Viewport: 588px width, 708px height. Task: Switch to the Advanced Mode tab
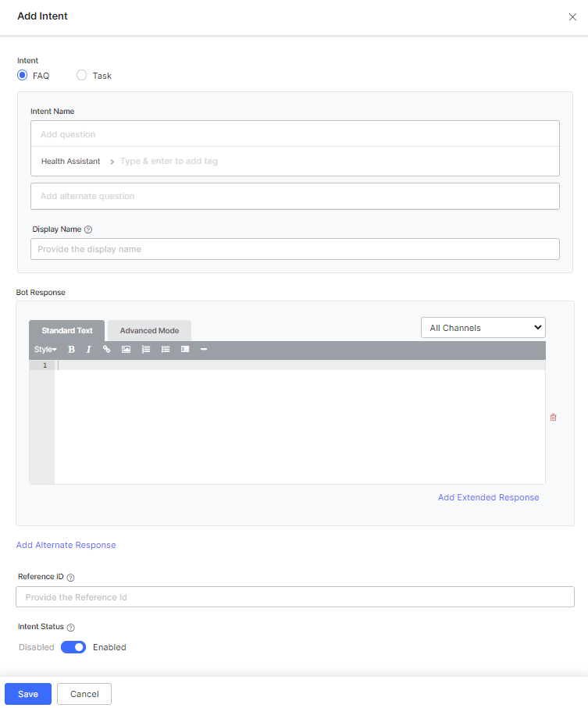149,331
